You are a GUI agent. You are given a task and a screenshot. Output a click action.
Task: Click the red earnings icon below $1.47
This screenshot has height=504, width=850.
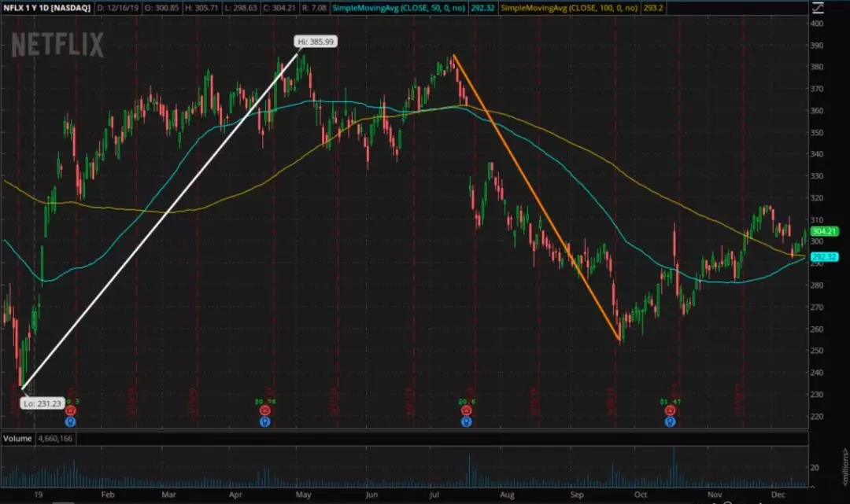(x=670, y=410)
